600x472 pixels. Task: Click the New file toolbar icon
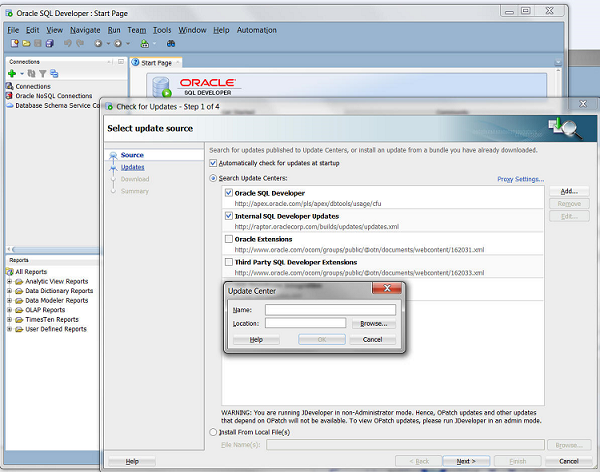(15, 44)
